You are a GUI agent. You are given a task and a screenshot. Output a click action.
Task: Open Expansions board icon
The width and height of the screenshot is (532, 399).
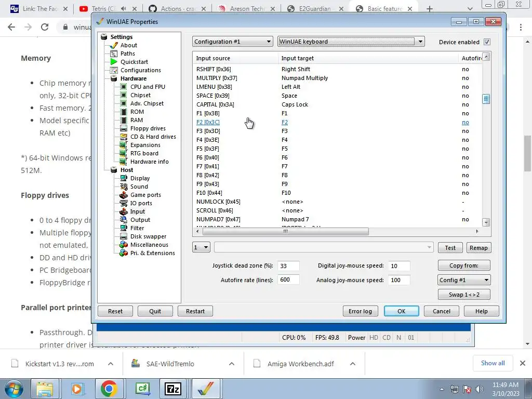[x=124, y=145]
